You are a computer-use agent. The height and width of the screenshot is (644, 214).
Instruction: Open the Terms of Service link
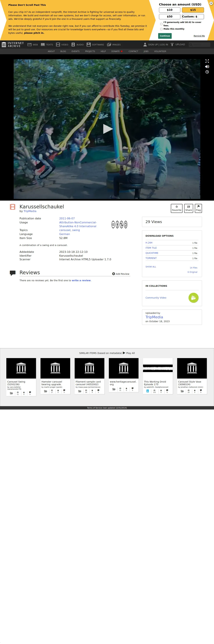click(x=107, y=408)
